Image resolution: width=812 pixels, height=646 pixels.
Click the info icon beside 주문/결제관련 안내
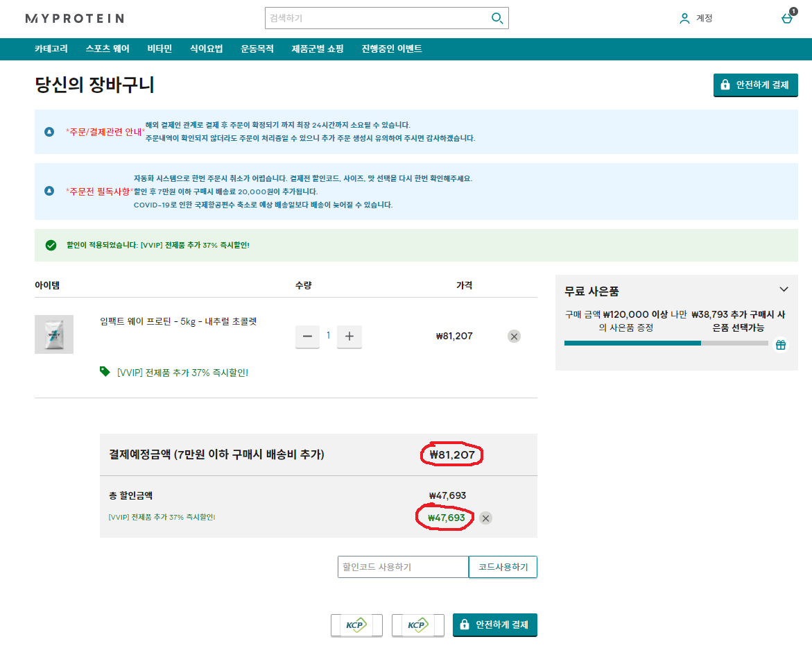pos(49,132)
